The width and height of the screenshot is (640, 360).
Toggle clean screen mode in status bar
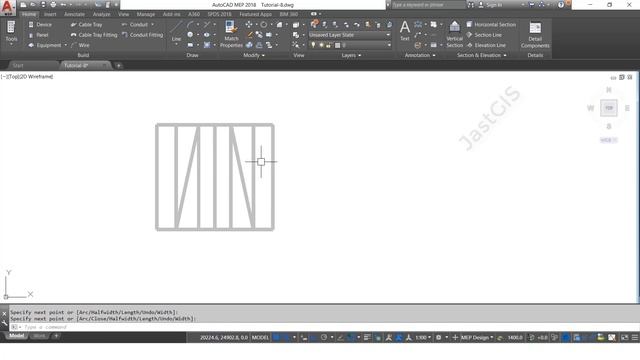tap(624, 338)
